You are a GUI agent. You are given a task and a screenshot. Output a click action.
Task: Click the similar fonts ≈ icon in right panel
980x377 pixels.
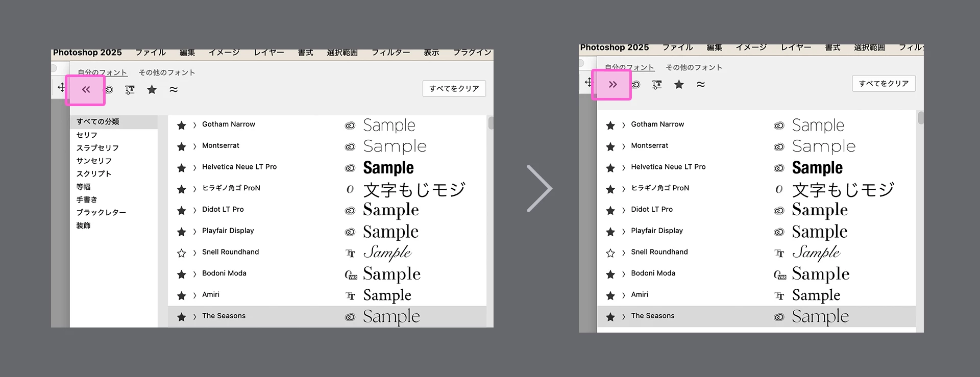point(701,85)
